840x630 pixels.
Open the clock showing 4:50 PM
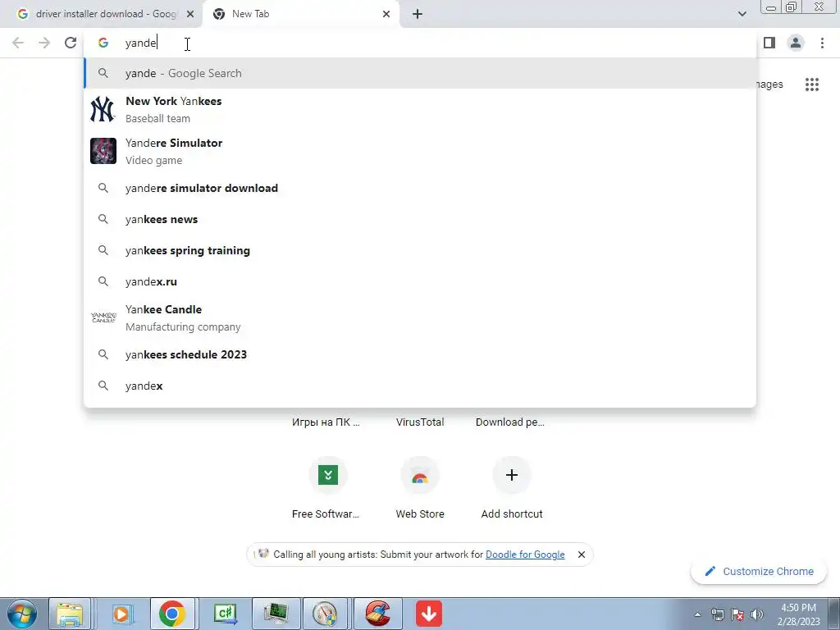[x=798, y=614]
